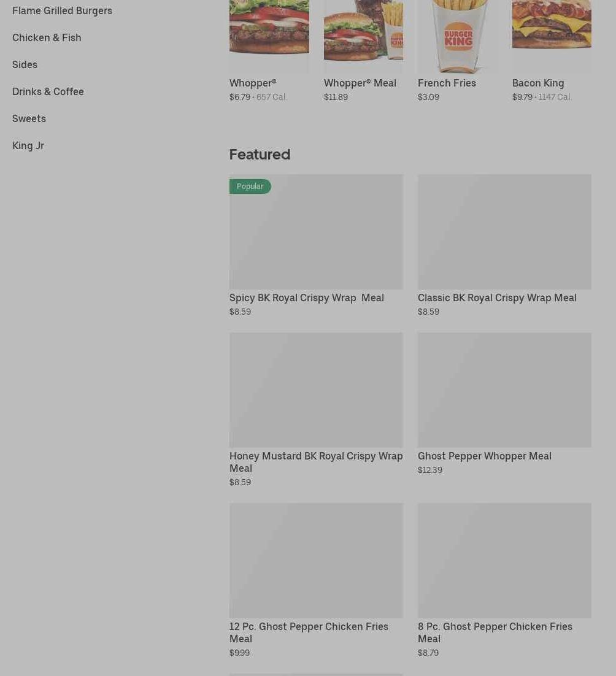This screenshot has height=676, width=616.
Task: Open Honey Mustard BK Royal Crispy Wrap Meal
Action: coord(316,462)
